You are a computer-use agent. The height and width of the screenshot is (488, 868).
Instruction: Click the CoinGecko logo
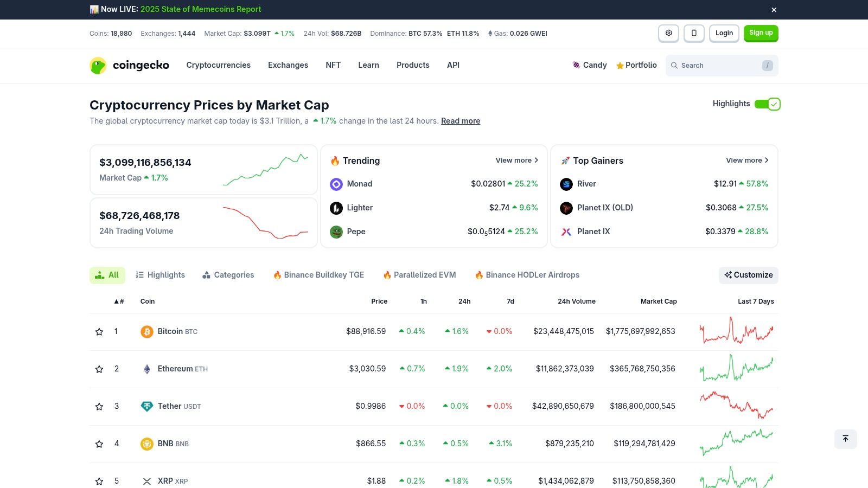tap(129, 65)
